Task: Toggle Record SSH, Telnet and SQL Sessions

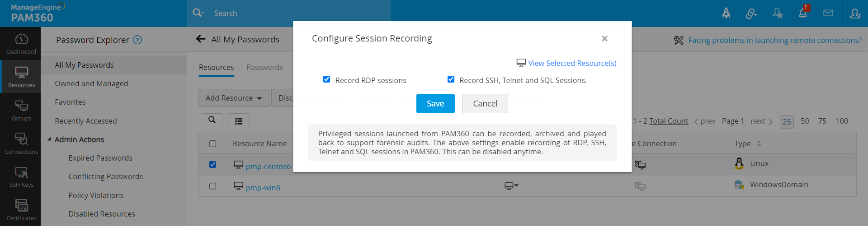Action: pyautogui.click(x=451, y=79)
